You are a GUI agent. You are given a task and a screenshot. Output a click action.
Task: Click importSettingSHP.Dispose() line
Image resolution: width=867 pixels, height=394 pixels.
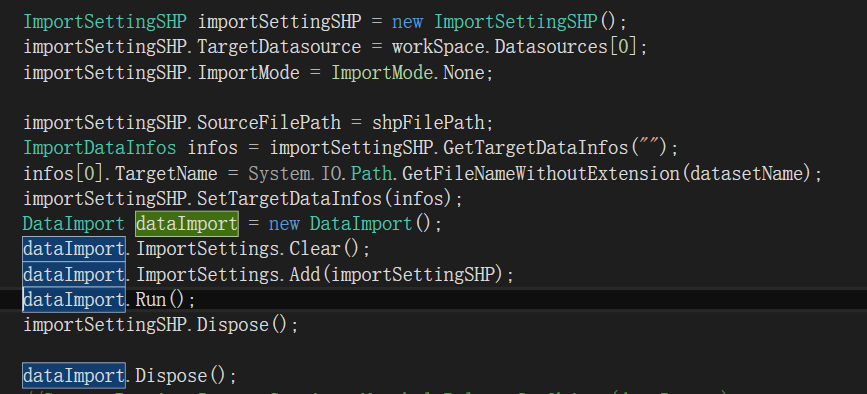tap(161, 324)
